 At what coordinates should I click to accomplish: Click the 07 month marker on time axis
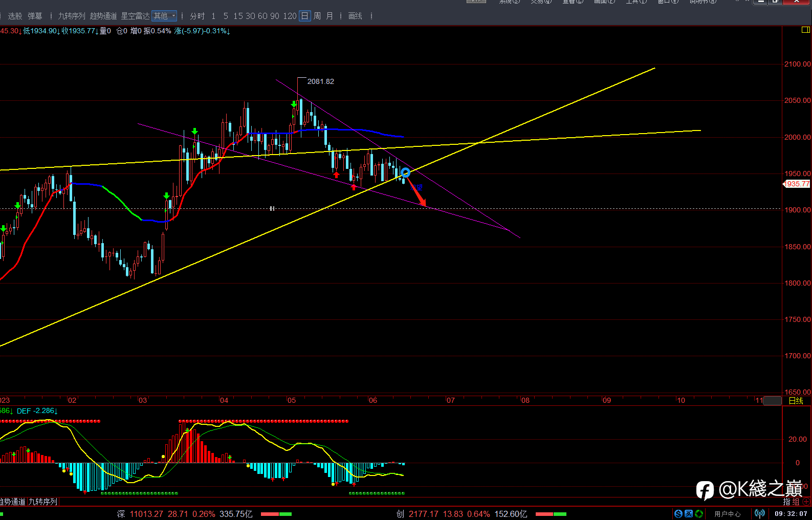pyautogui.click(x=450, y=400)
